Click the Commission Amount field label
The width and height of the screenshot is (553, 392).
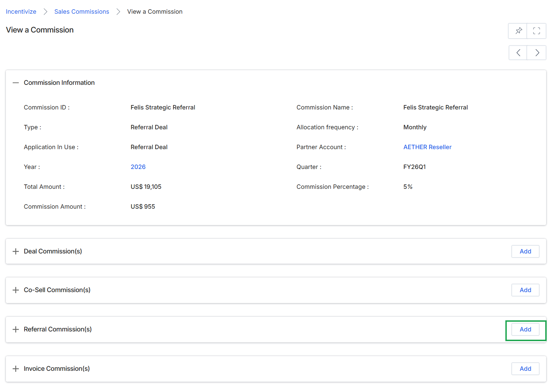point(55,207)
